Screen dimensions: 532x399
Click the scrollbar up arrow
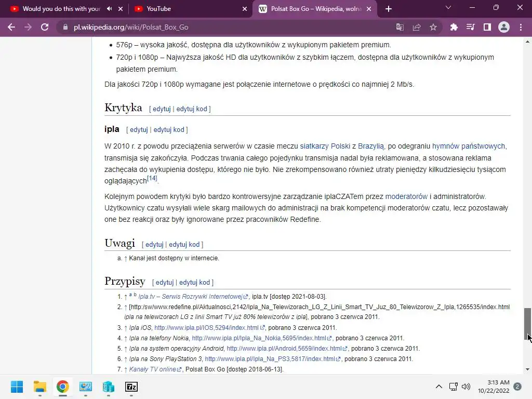[x=527, y=42]
